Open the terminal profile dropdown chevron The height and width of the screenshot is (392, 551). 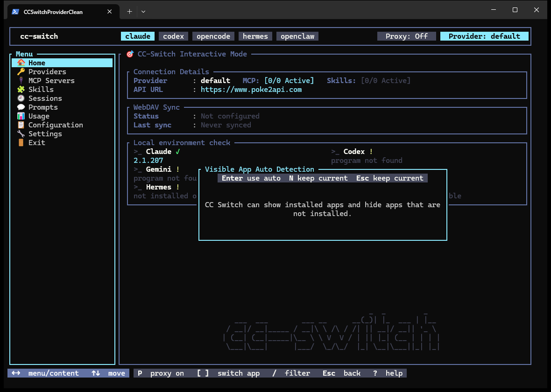[x=143, y=12]
